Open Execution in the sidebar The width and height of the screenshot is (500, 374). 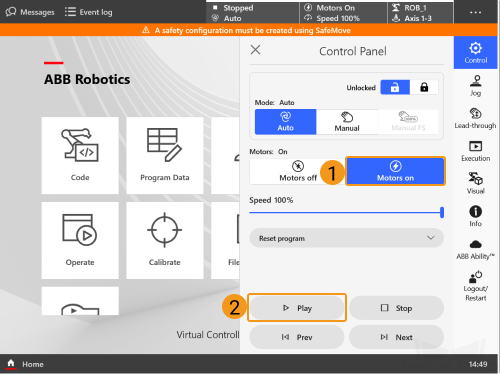pyautogui.click(x=475, y=151)
